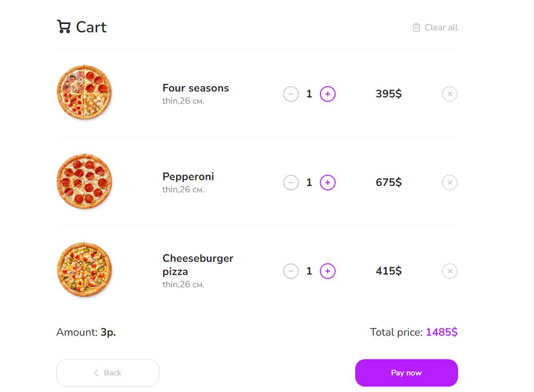This screenshot has width=534, height=392.
Task: Select the Four seasons item title
Action: pos(195,88)
